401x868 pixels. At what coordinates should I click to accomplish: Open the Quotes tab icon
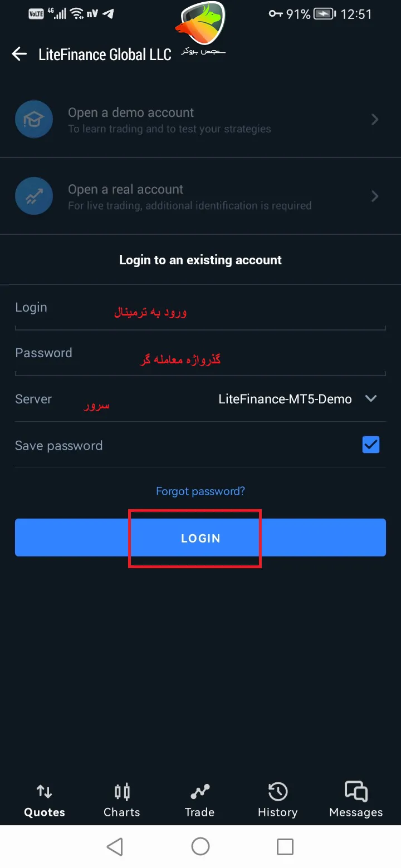pos(44,791)
